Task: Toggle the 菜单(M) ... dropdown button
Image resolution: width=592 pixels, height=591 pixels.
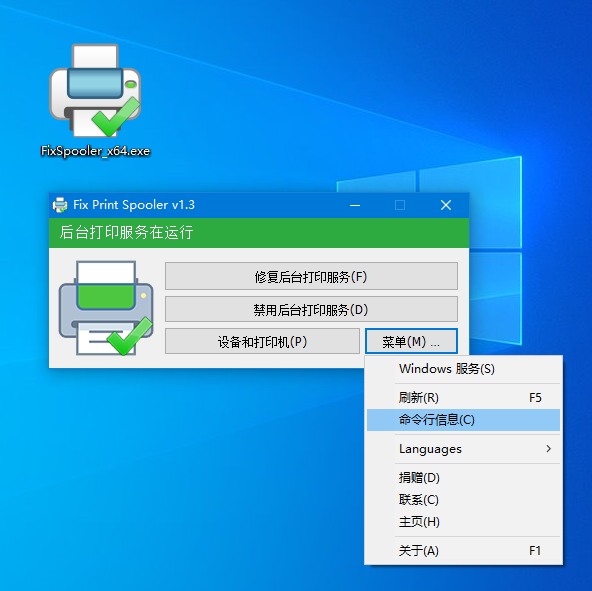Action: coord(412,342)
